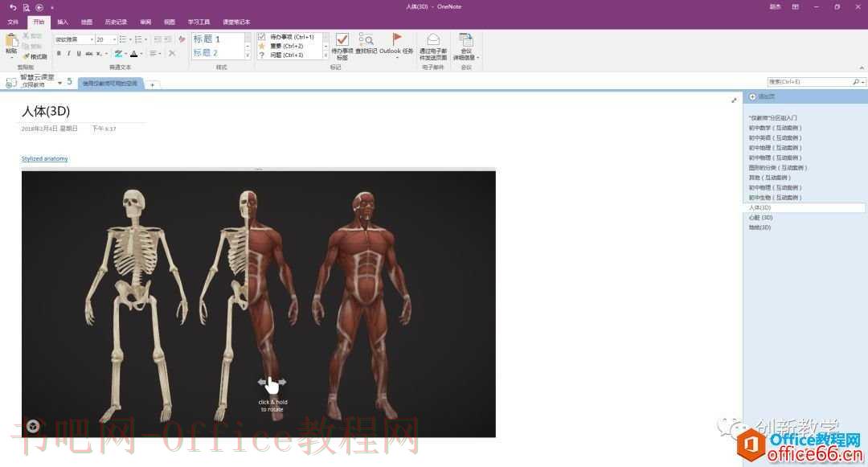Open the 初中英语（互动案例）page

pyautogui.click(x=775, y=137)
